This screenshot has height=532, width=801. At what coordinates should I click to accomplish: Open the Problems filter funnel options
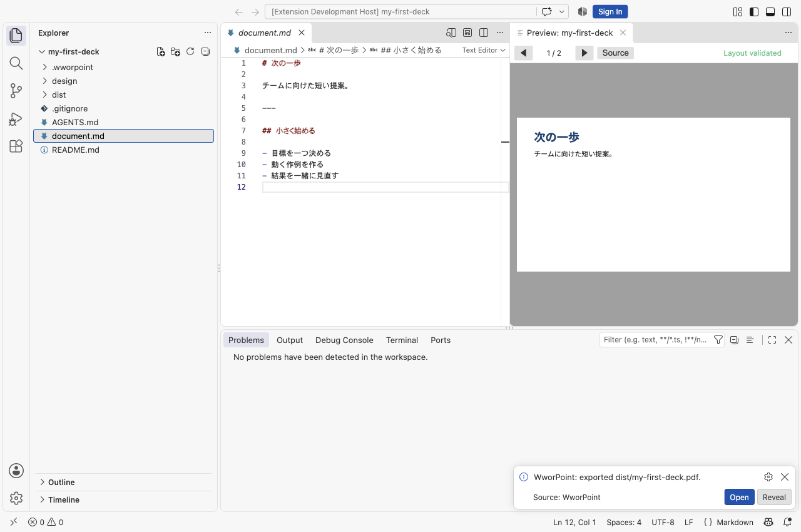(718, 340)
